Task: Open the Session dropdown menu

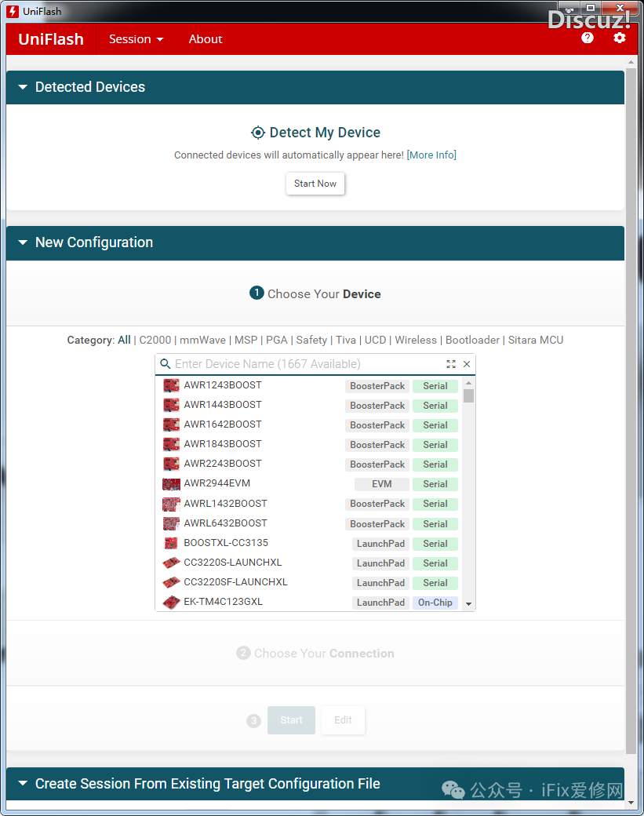Action: click(136, 39)
